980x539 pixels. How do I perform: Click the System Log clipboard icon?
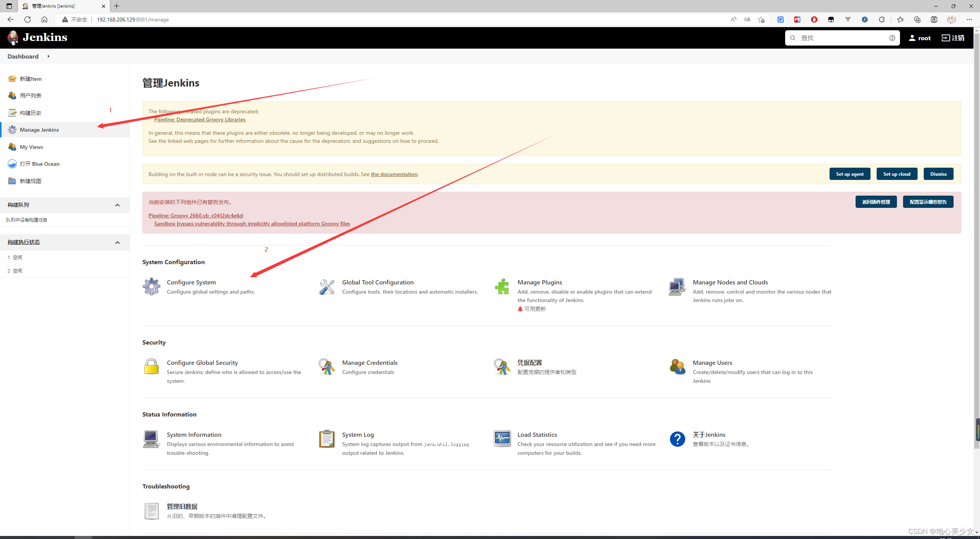[x=327, y=439]
